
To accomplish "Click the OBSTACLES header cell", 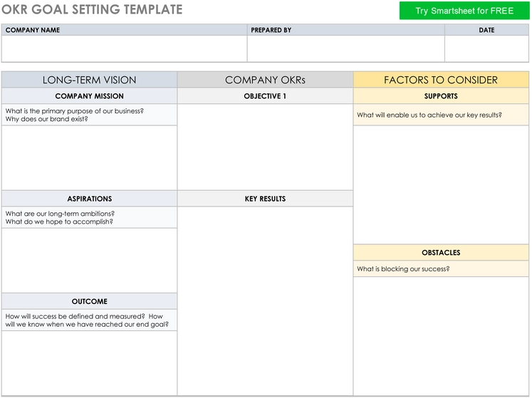I will (x=441, y=253).
